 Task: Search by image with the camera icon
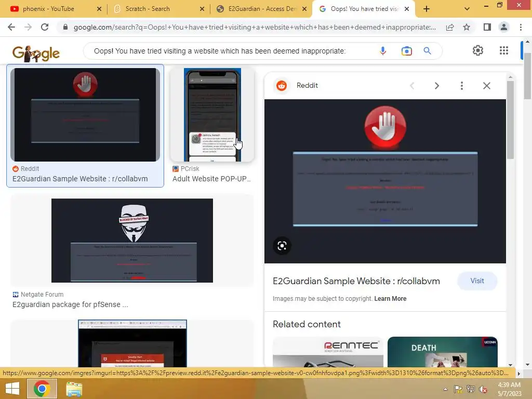tap(406, 51)
